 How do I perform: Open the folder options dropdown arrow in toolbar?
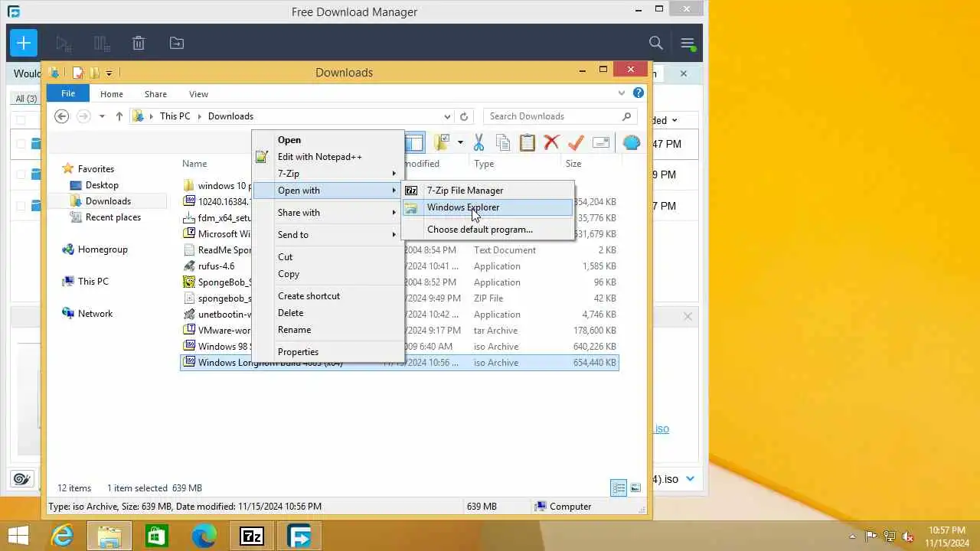[460, 142]
